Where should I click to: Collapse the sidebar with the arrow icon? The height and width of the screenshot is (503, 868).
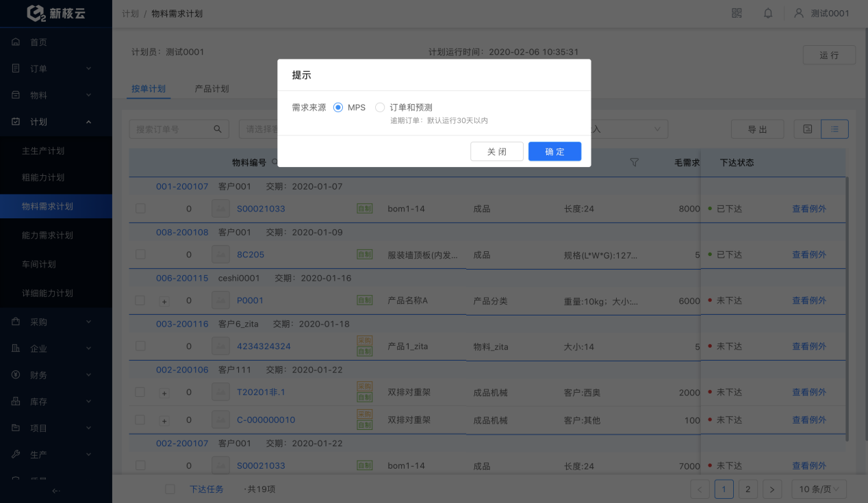[x=56, y=490]
